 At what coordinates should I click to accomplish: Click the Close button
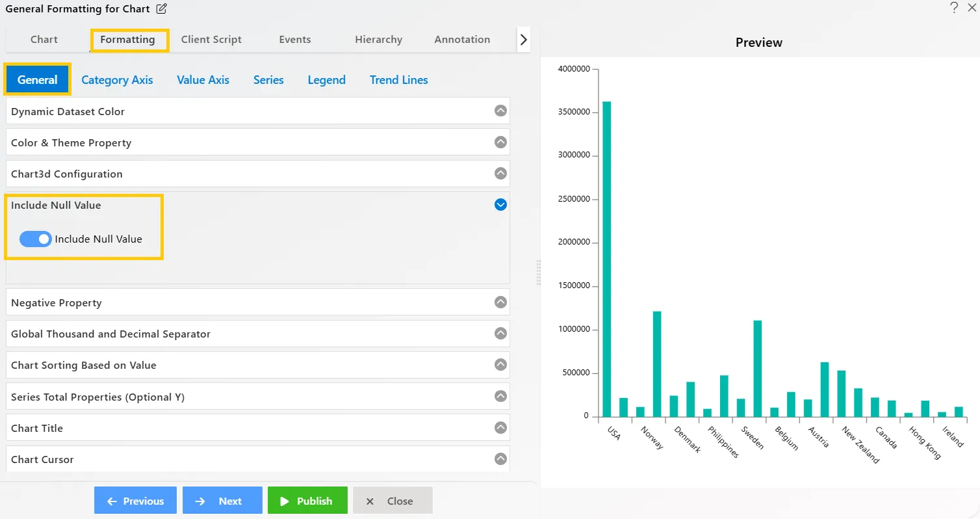(393, 501)
